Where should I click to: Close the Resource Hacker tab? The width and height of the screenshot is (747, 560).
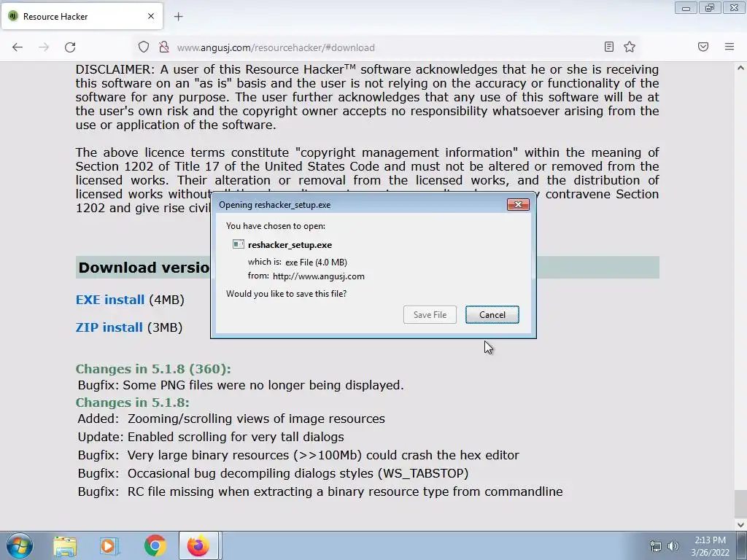coord(151,16)
